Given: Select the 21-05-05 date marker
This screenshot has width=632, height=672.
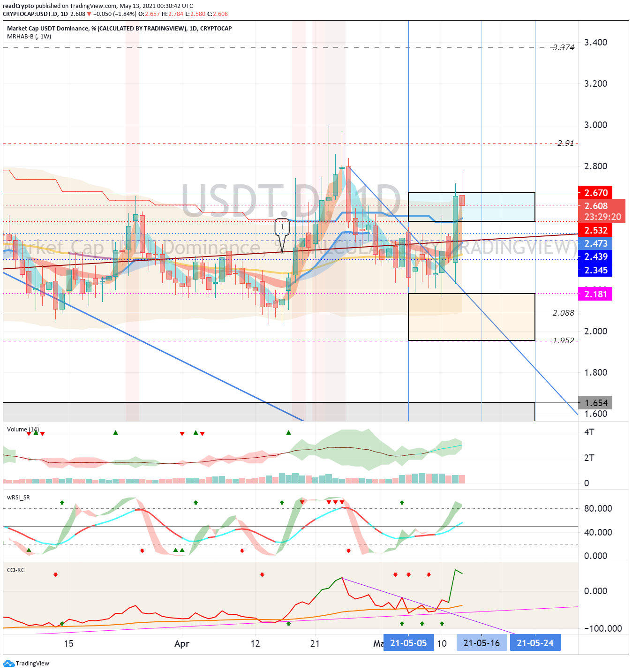Looking at the screenshot, I should tap(408, 643).
